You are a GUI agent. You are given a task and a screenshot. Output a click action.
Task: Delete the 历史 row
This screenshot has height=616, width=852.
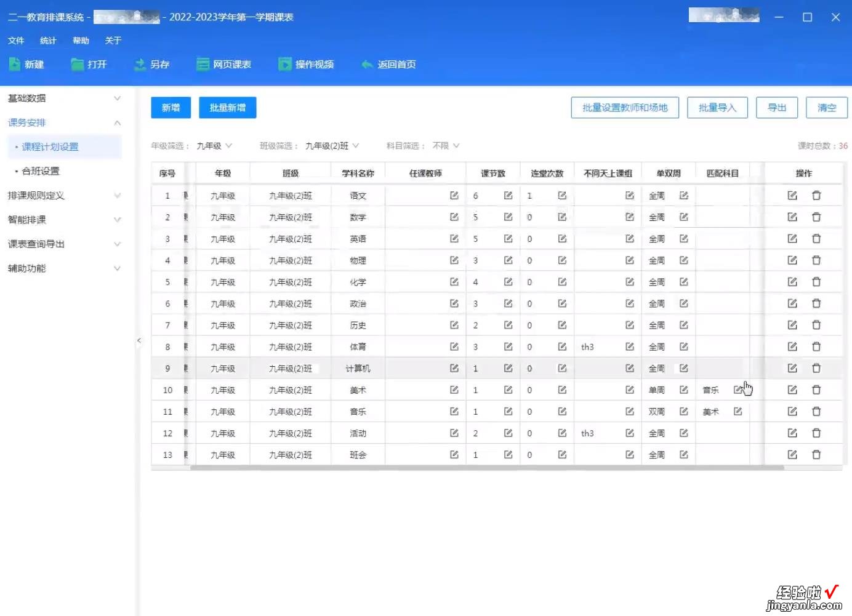[816, 325]
